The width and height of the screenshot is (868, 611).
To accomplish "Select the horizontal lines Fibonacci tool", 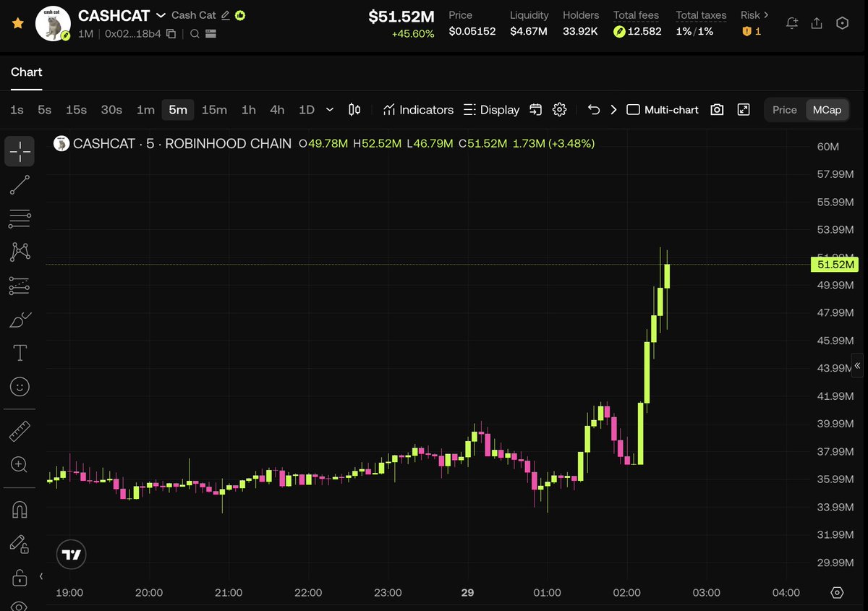I will coord(20,218).
